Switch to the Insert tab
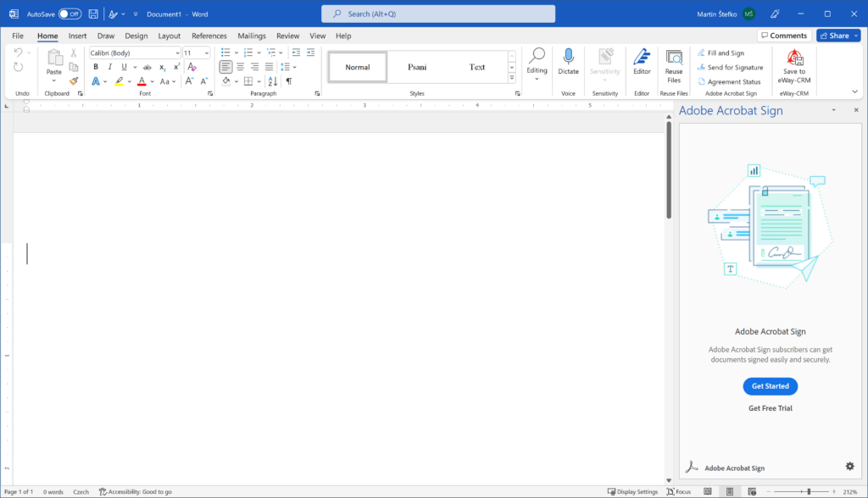868x498 pixels. click(x=77, y=36)
